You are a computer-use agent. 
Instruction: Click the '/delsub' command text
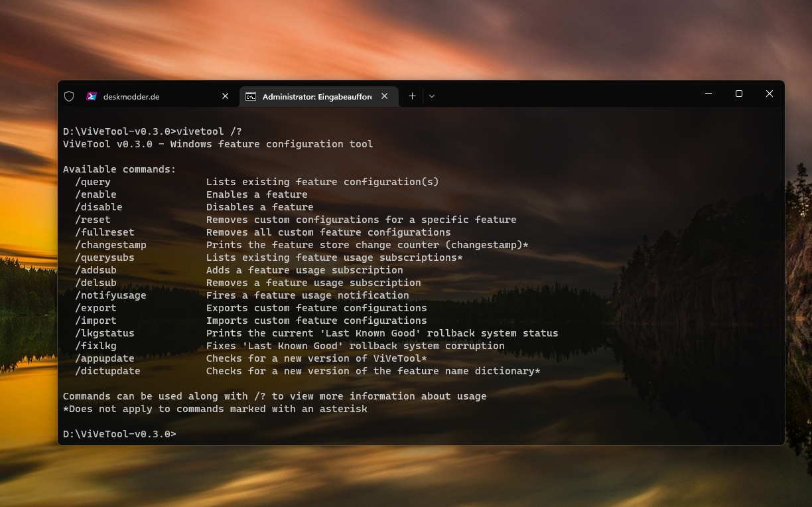click(96, 283)
